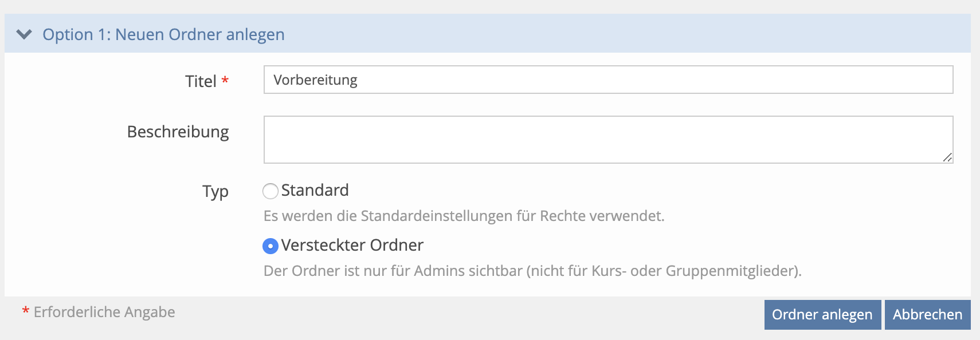
Task: Cancel with the Abbrechen button
Action: pos(927,315)
